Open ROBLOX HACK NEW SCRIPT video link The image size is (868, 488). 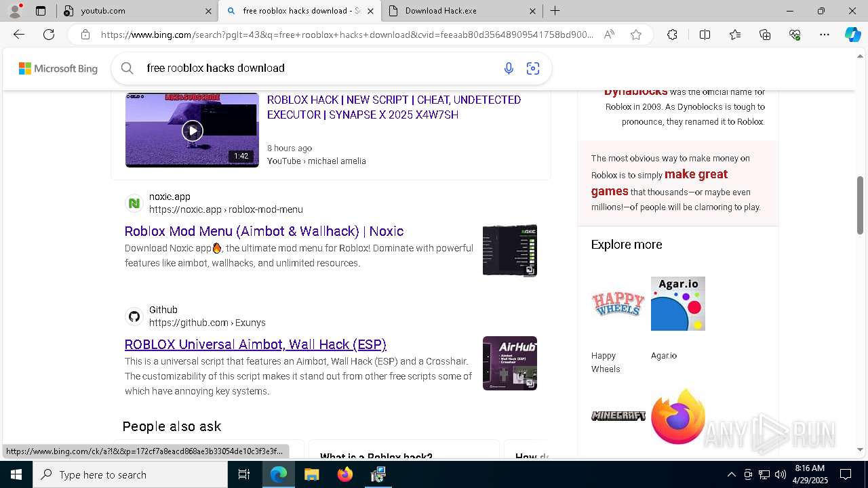(x=394, y=107)
